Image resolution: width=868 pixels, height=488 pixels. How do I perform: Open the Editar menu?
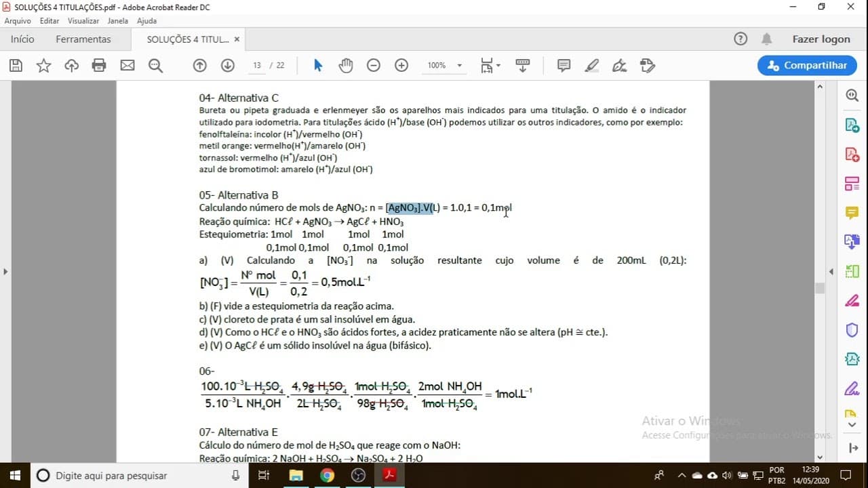[x=50, y=21]
